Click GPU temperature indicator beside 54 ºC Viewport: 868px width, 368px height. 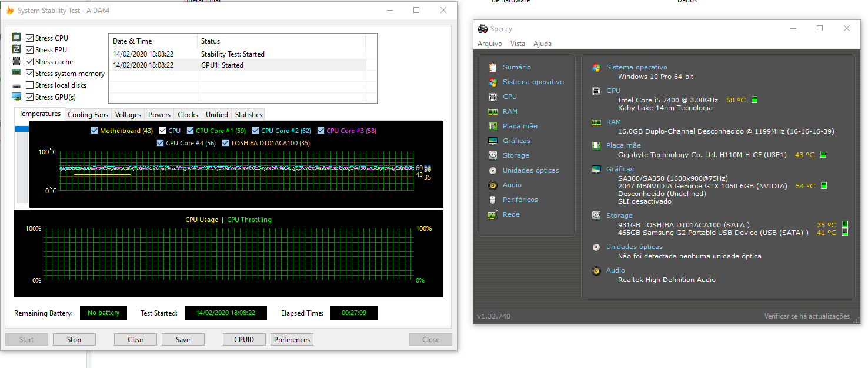point(824,186)
